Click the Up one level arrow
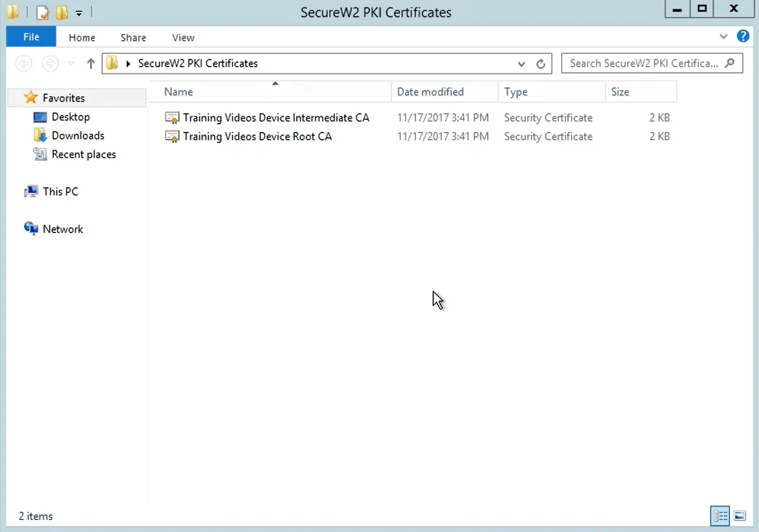Image resolution: width=759 pixels, height=532 pixels. tap(90, 63)
